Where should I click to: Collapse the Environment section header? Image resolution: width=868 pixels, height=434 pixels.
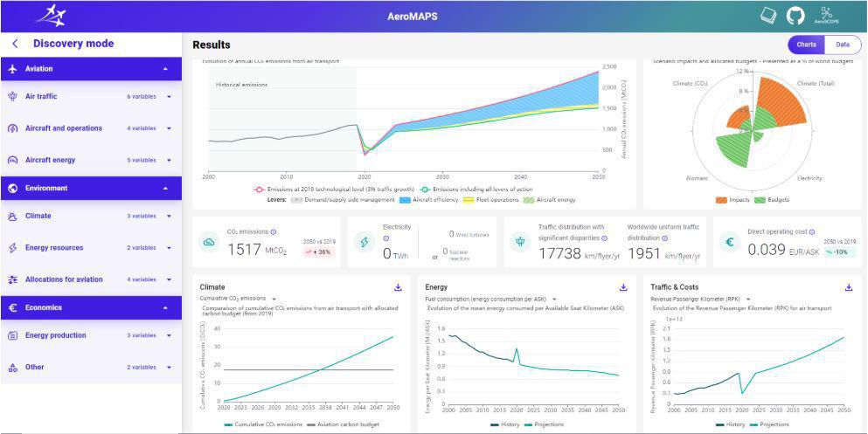coord(91,189)
